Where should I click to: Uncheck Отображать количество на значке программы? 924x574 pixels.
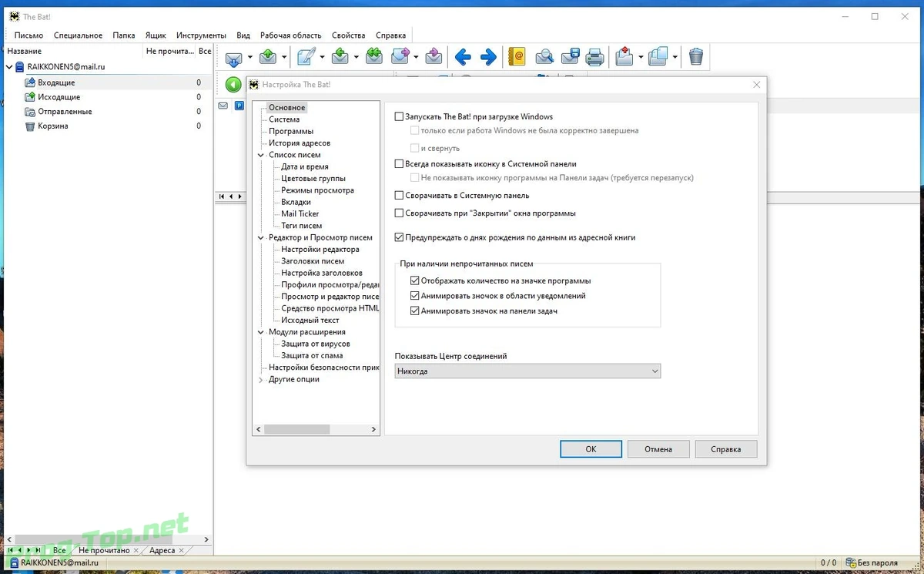point(415,281)
